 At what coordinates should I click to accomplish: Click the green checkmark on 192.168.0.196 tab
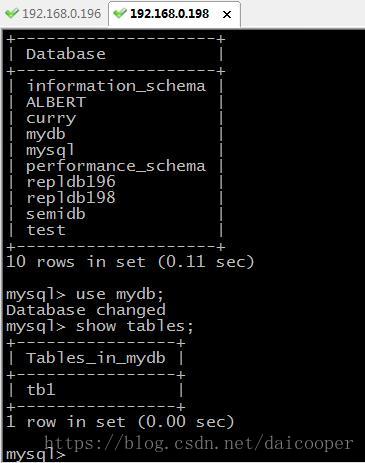[x=12, y=13]
